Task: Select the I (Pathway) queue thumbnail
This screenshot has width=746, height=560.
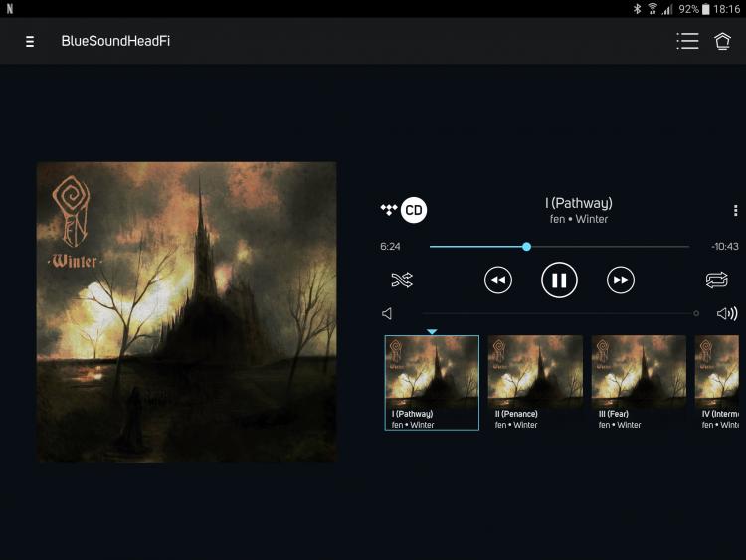Action: click(x=432, y=383)
